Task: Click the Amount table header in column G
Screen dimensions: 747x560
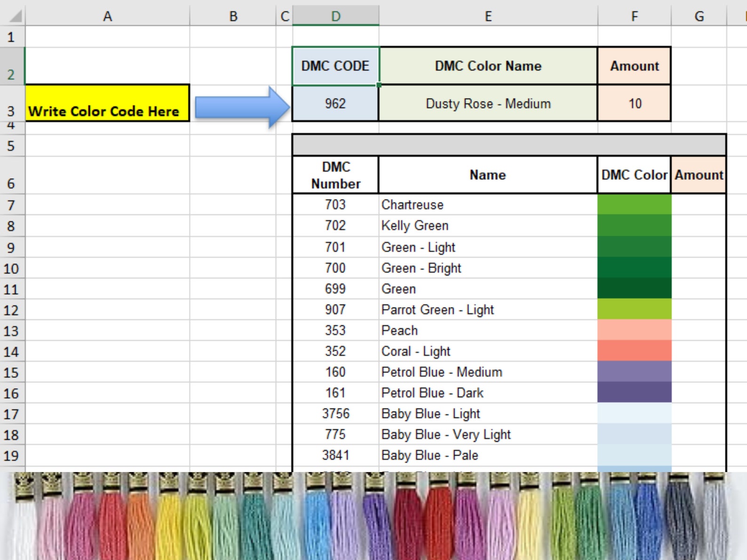Action: pos(699,175)
